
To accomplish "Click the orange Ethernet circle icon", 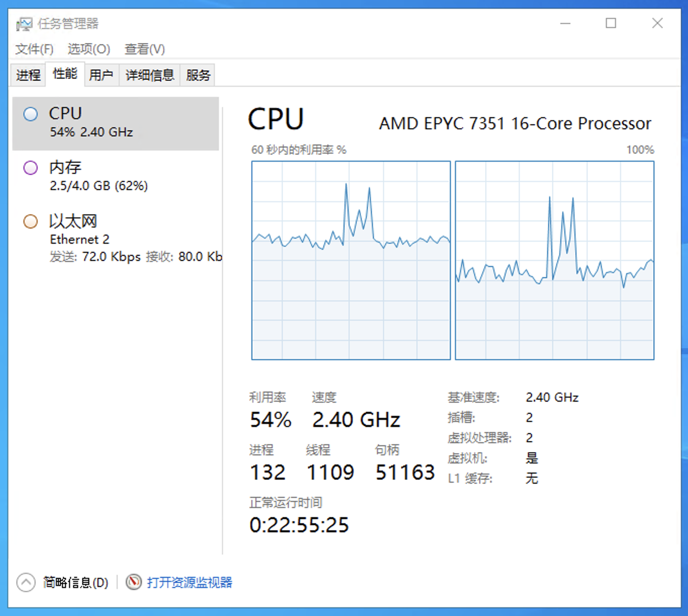I will (x=30, y=221).
